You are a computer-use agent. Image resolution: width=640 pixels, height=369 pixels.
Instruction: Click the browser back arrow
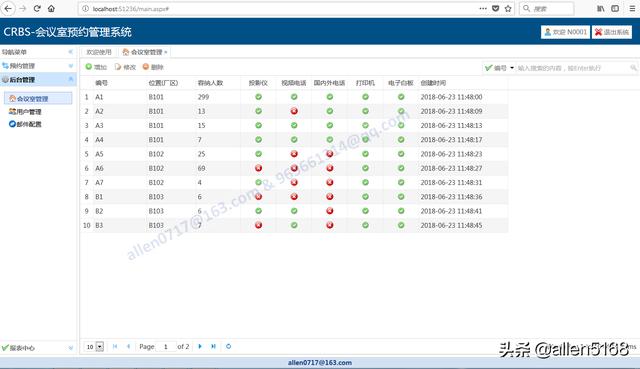[8, 8]
